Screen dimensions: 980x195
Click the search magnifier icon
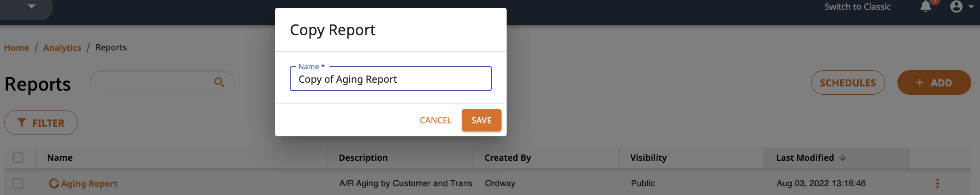(x=219, y=82)
